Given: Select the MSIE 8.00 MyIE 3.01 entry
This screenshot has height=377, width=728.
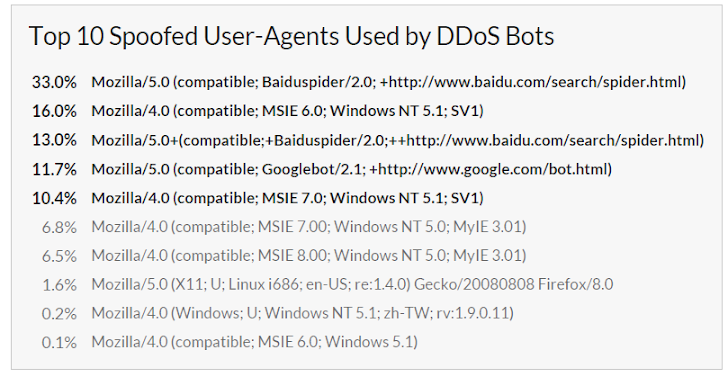Looking at the screenshot, I should click(x=309, y=255).
